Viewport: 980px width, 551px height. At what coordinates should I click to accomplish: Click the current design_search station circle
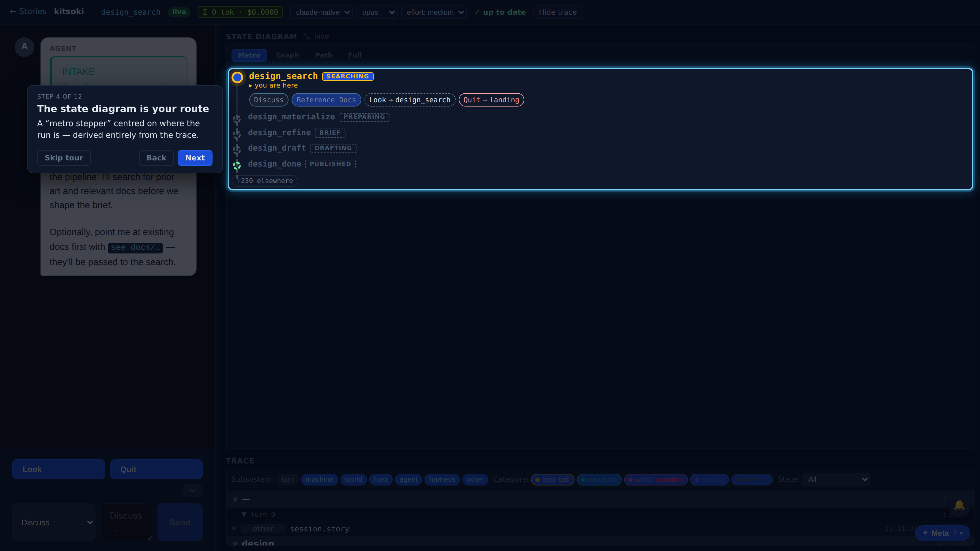237,77
